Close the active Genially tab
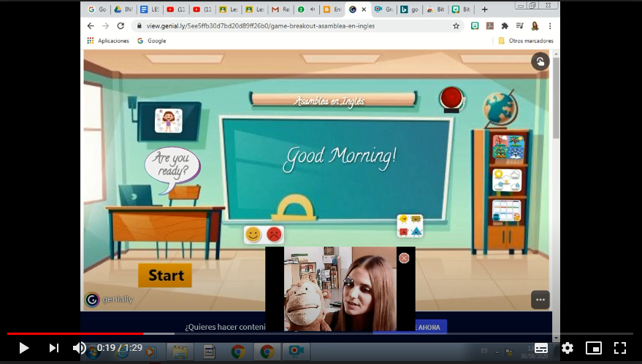The height and width of the screenshot is (364, 642). pos(364,9)
